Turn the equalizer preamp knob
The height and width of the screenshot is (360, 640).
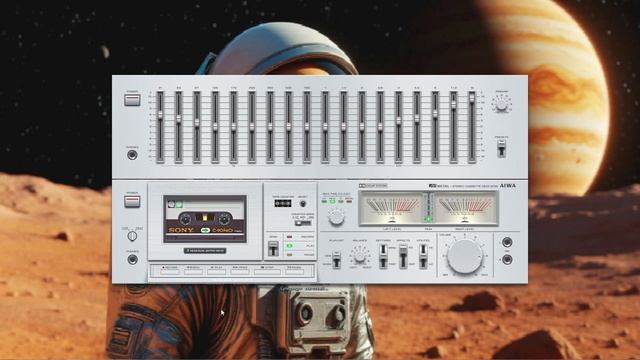pos(502,105)
